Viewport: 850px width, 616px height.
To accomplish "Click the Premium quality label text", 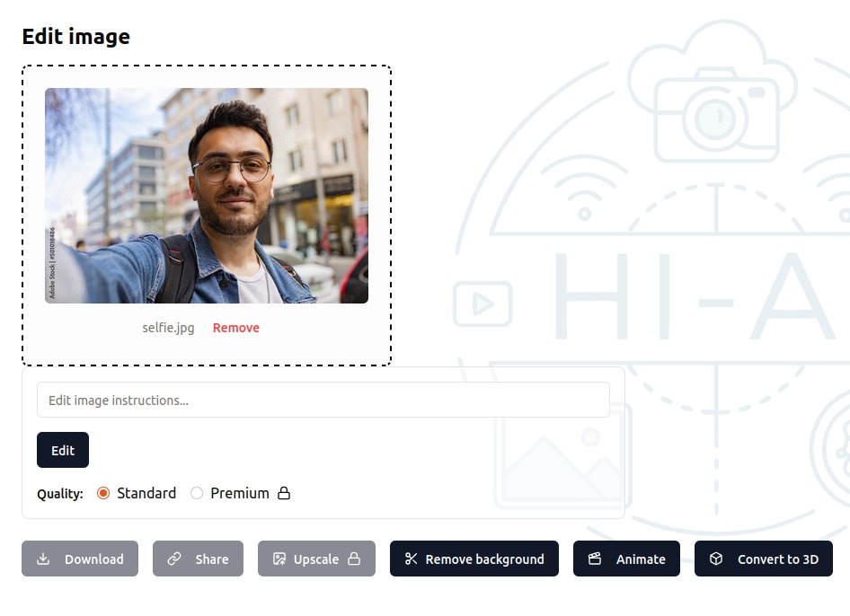I will 240,493.
